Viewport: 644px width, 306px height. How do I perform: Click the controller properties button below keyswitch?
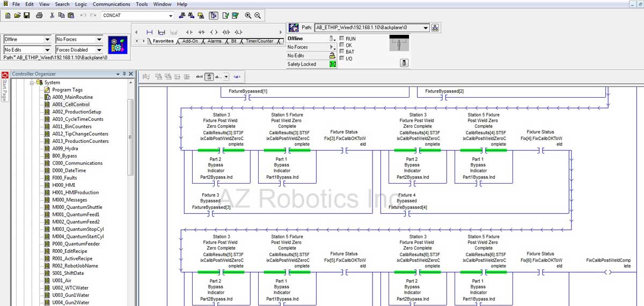(x=405, y=63)
